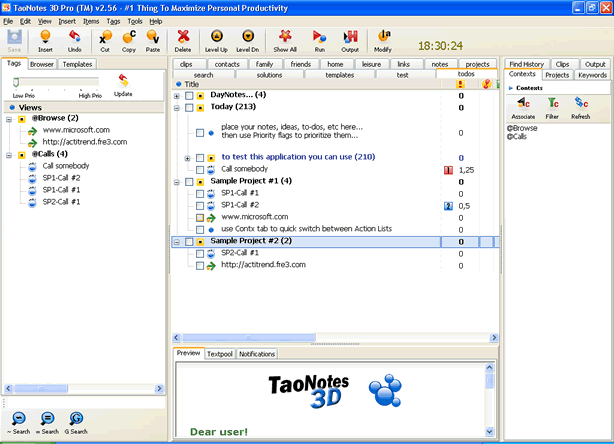Select @Browse in Contexts list
Screen dimensions: 614x444
pyautogui.click(x=522, y=128)
